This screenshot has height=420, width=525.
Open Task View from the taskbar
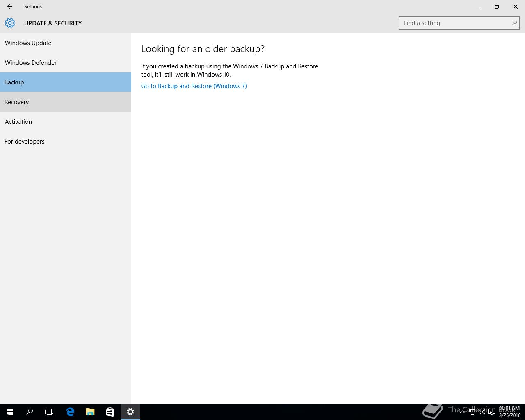pos(49,412)
